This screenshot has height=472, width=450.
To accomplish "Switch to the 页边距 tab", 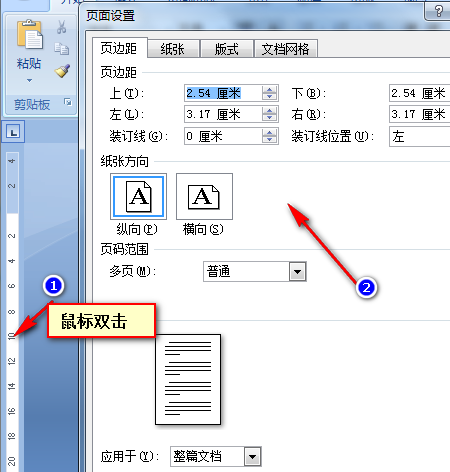I will [x=119, y=49].
